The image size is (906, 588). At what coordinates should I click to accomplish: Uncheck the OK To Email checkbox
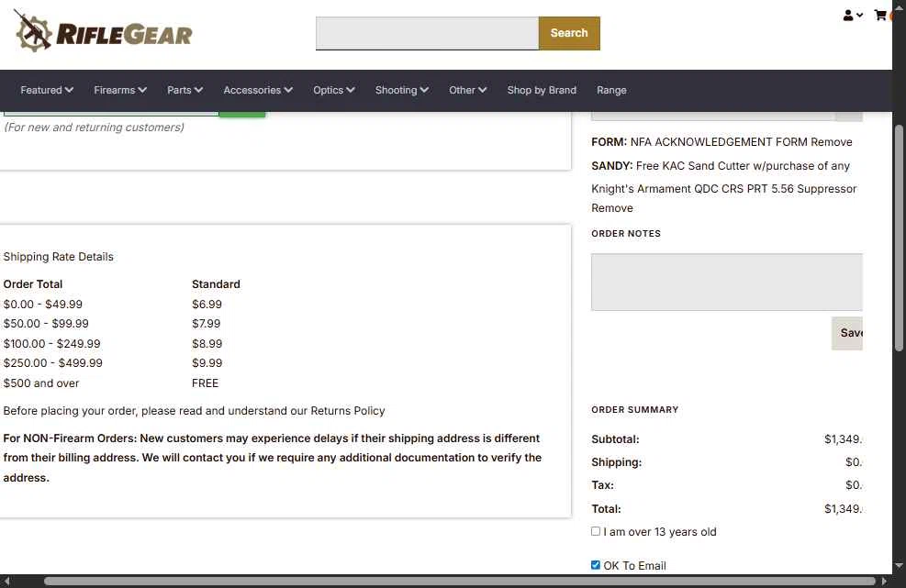596,565
